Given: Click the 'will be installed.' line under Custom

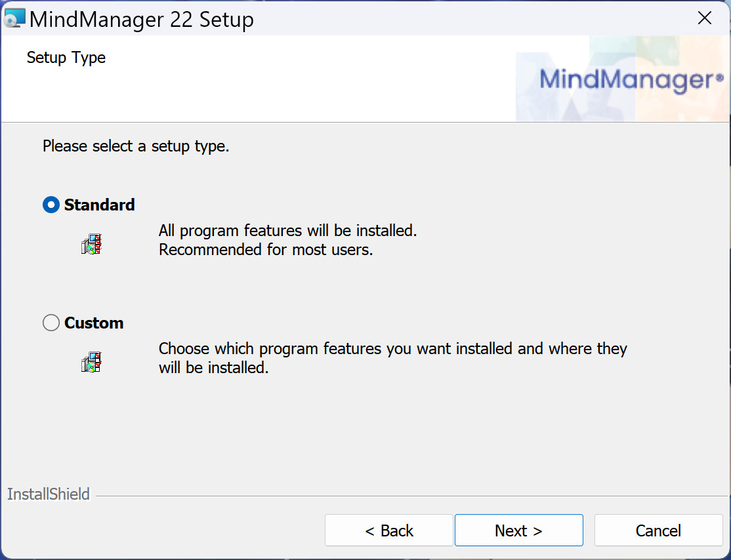Looking at the screenshot, I should click(213, 368).
